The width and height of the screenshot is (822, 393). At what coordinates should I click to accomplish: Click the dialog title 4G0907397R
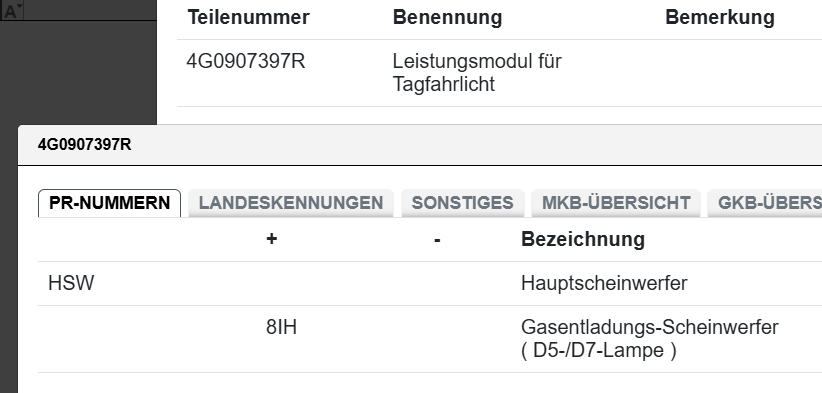pos(84,145)
